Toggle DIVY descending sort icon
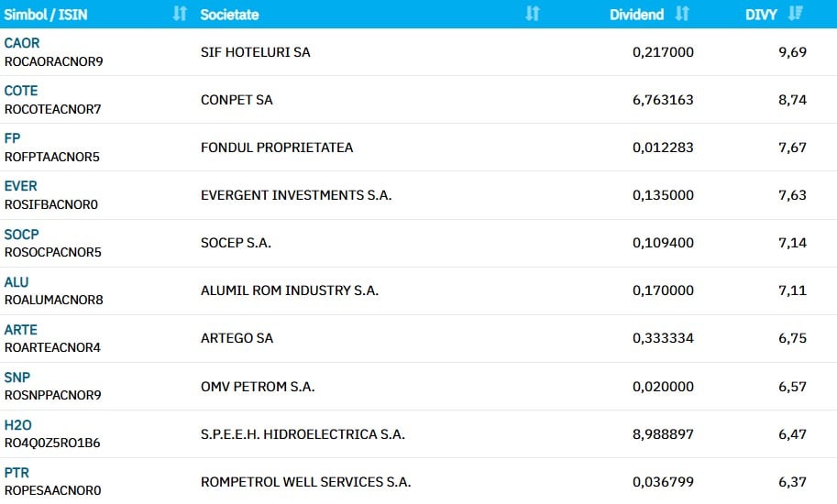 (796, 14)
